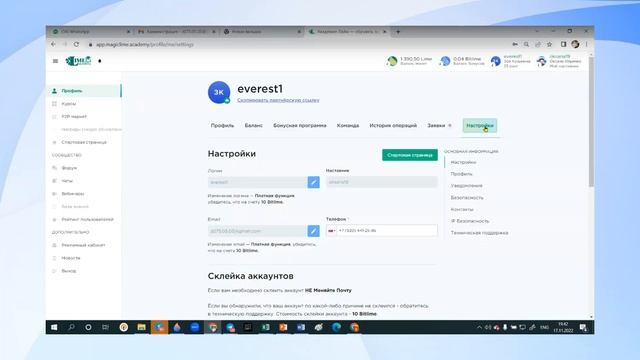Click the Логин field
The height and width of the screenshot is (360, 640).
(258, 182)
